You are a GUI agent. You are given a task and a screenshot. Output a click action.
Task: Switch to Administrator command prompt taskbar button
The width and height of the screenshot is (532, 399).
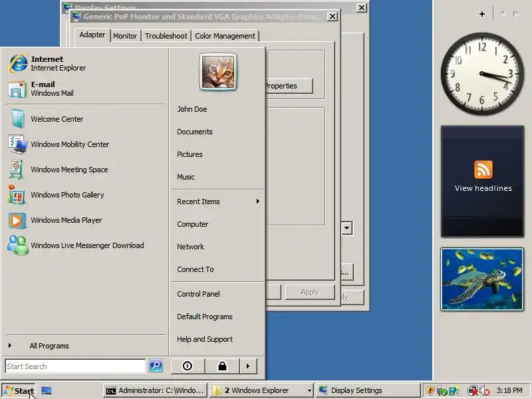point(155,391)
